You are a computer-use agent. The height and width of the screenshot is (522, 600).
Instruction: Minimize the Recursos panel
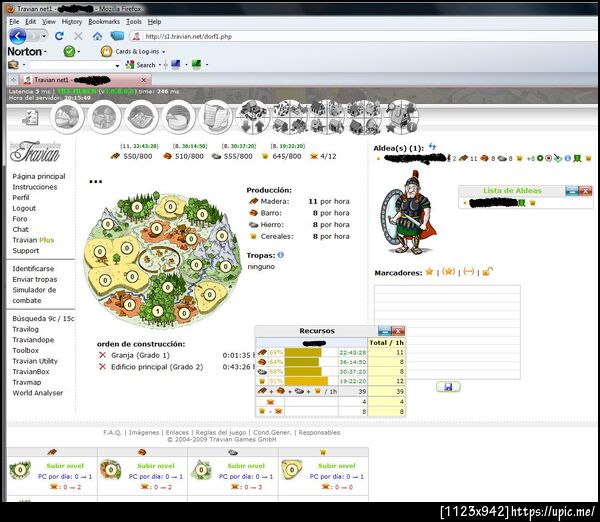click(384, 331)
